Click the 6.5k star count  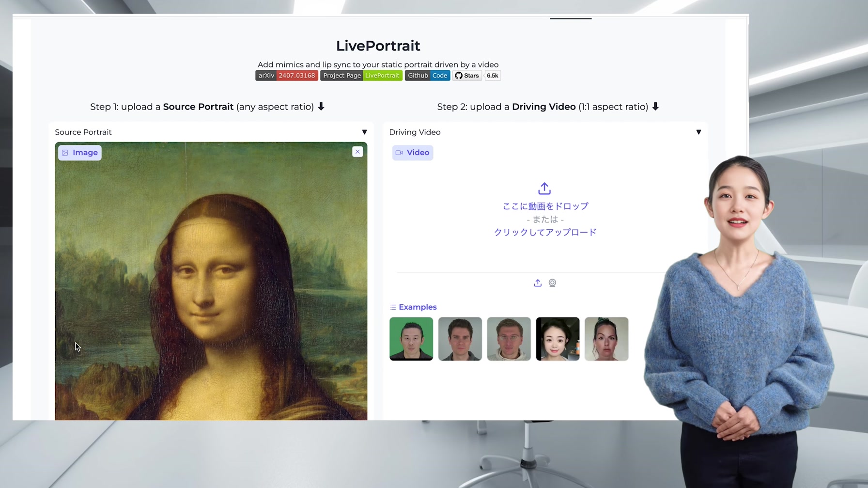tap(493, 76)
